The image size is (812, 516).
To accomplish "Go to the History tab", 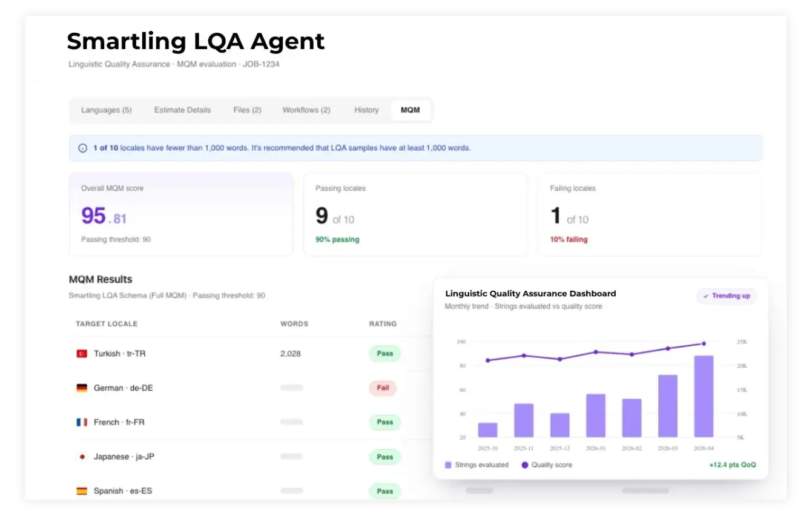I will click(366, 110).
